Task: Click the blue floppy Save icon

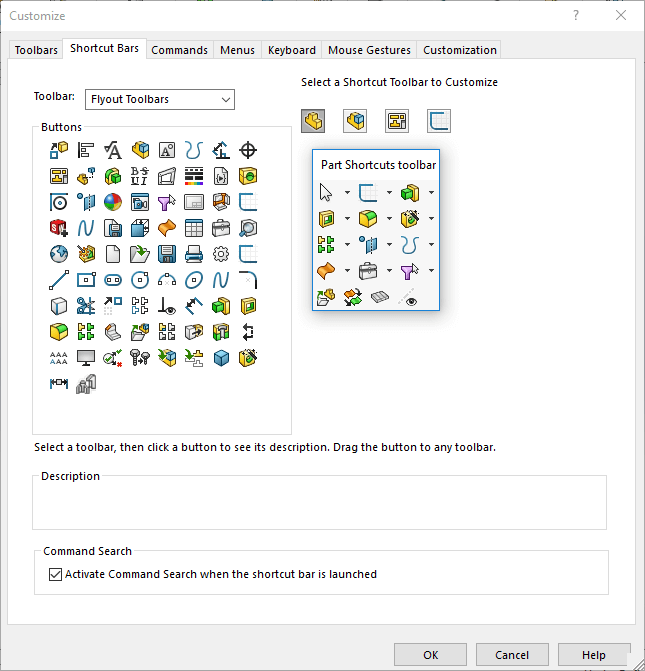Action: click(x=167, y=254)
